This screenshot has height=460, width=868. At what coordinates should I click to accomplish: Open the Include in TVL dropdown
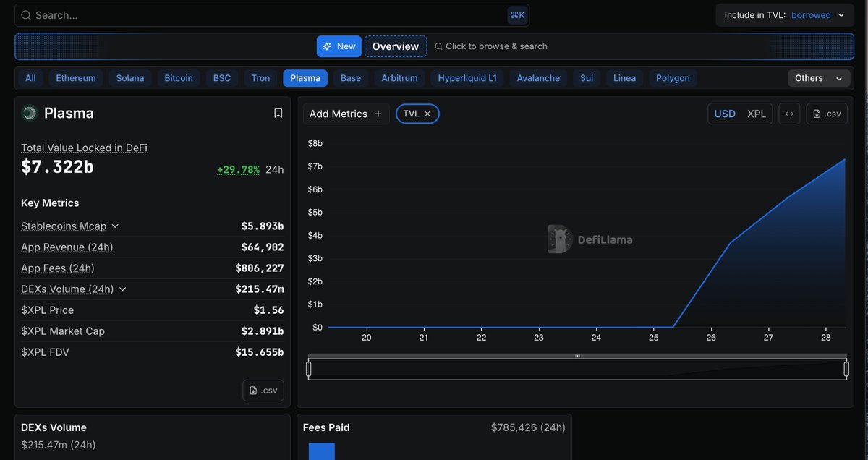click(x=784, y=15)
